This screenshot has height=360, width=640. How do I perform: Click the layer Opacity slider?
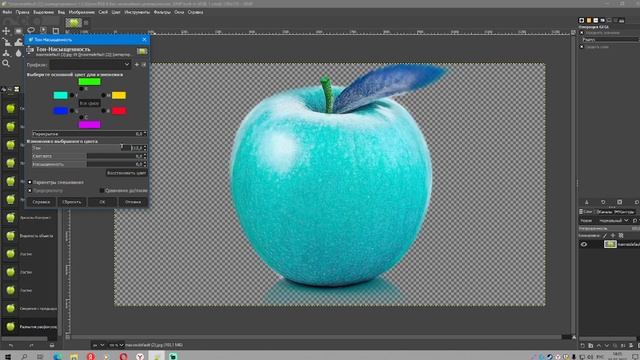coord(609,228)
